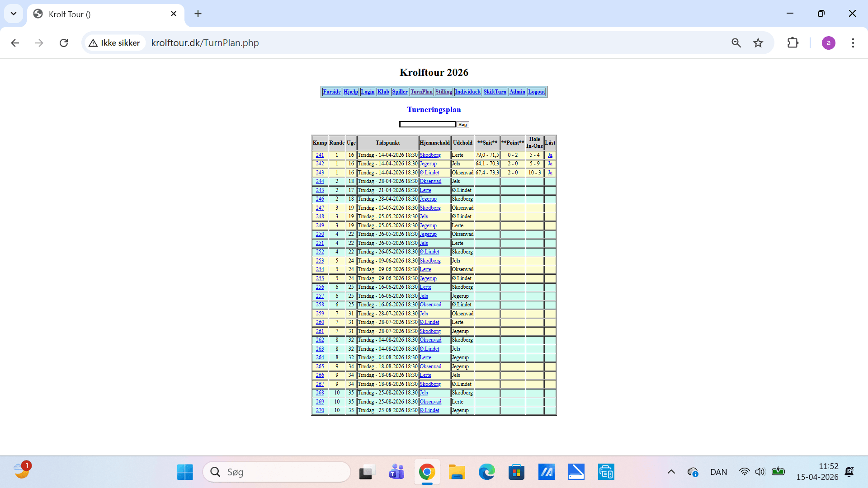
Task: Open the browser extensions puzzle icon
Action: tap(793, 43)
